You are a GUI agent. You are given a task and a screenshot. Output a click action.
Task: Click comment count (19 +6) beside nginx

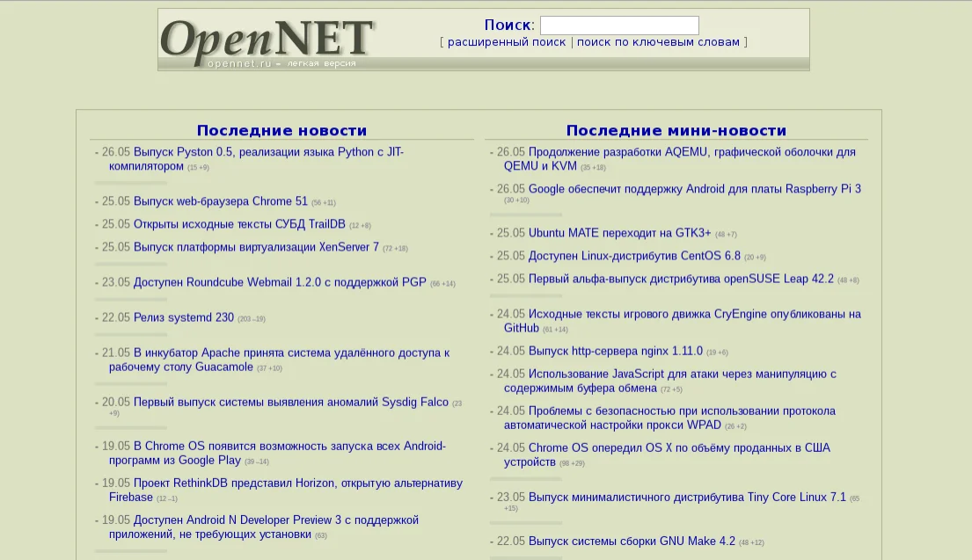click(717, 353)
